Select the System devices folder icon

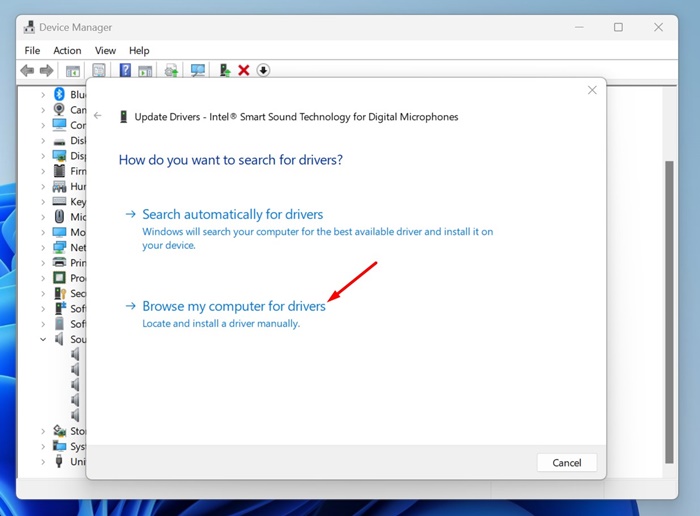[x=59, y=446]
